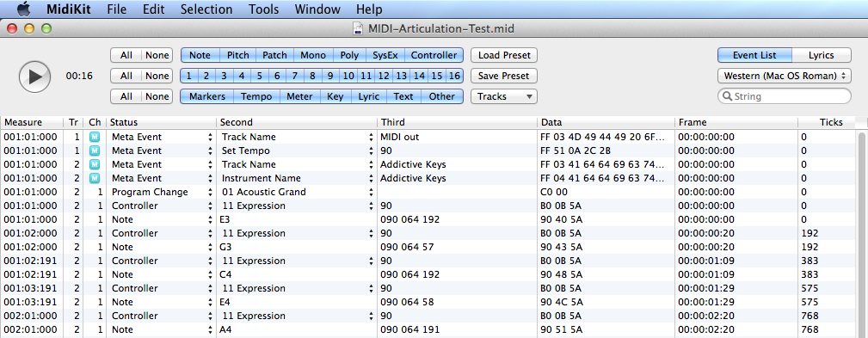868x338 pixels.
Task: Click into the String search field
Action: coord(785,96)
